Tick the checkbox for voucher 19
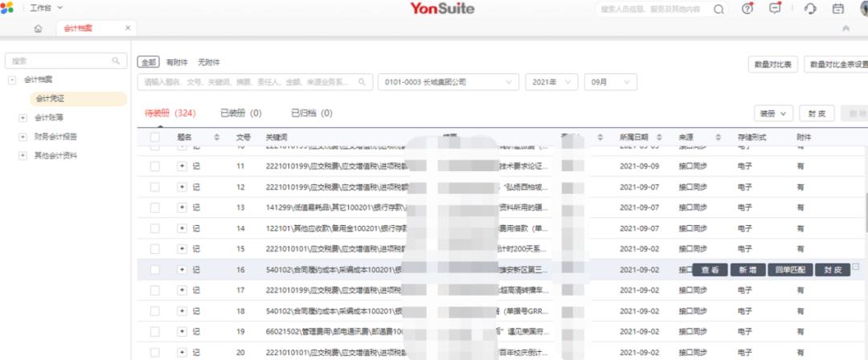 pyautogui.click(x=155, y=332)
